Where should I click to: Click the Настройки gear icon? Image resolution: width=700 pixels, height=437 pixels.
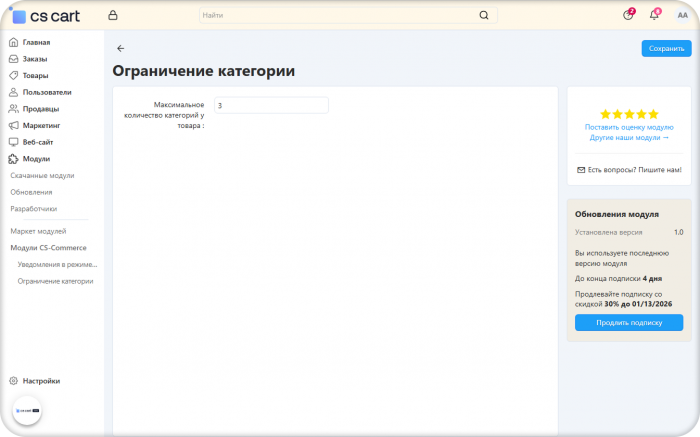tap(13, 381)
